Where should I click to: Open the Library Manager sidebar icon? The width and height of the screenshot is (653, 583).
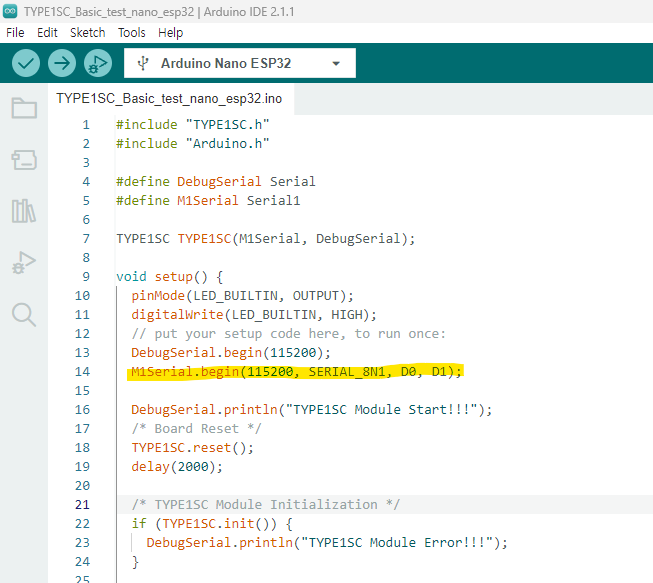coord(24,211)
